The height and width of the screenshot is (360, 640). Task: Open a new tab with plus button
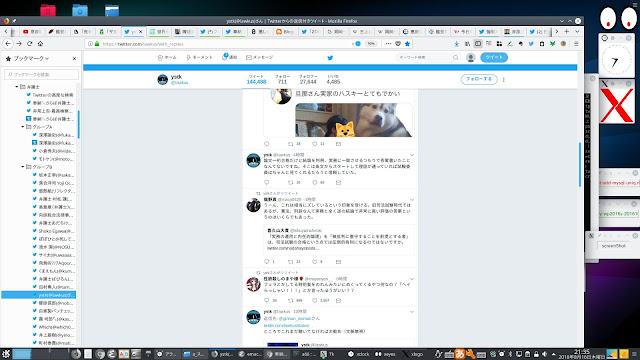[x=567, y=31]
